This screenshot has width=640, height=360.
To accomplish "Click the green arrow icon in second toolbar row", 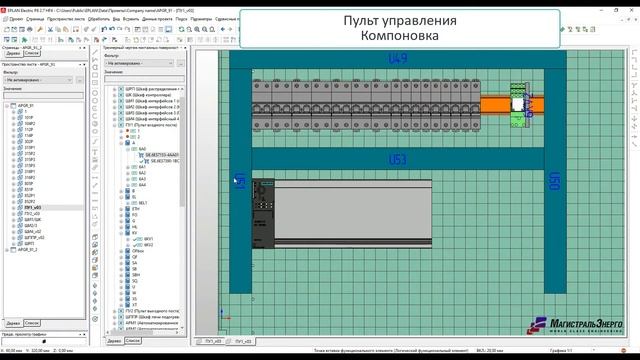I will pos(24,40).
